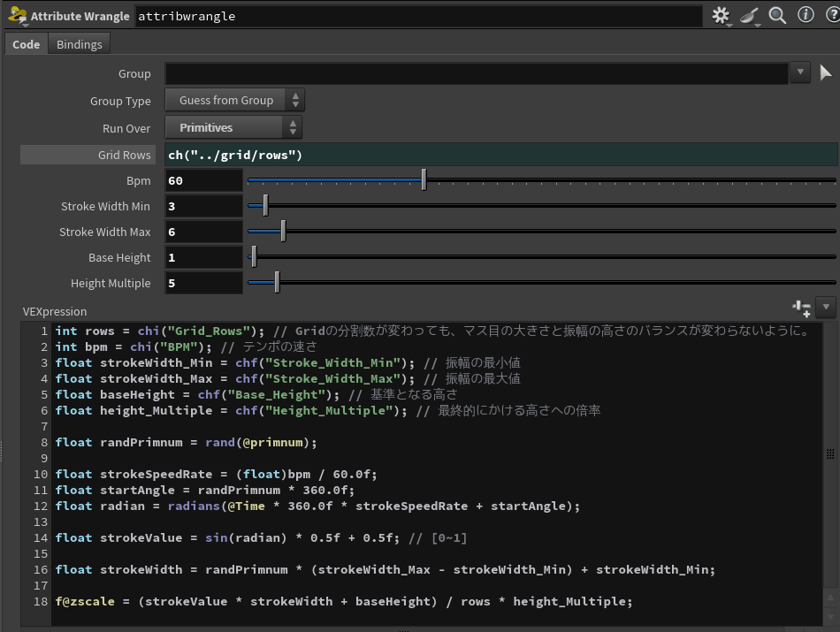Click the Height Multiple slider handle
Image resolution: width=840 pixels, height=632 pixels.
click(x=277, y=283)
